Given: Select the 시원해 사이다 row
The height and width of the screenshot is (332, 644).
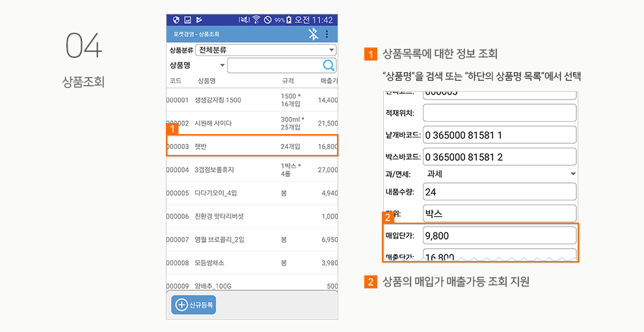Looking at the screenshot, I should pyautogui.click(x=252, y=123).
